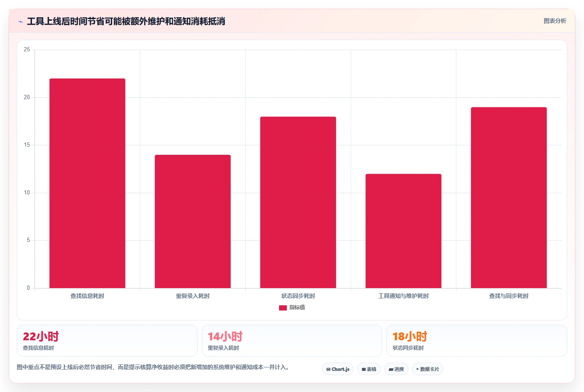This screenshot has width=584, height=392.
Task: Click the 工具通知与维护耗时 axis label
Action: [403, 296]
